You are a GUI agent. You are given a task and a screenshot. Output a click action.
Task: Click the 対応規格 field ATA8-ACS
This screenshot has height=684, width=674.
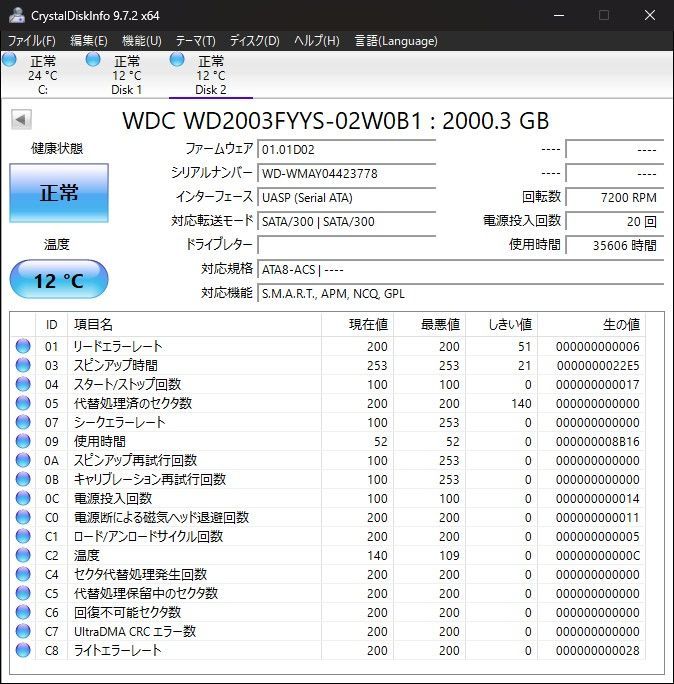(461, 270)
